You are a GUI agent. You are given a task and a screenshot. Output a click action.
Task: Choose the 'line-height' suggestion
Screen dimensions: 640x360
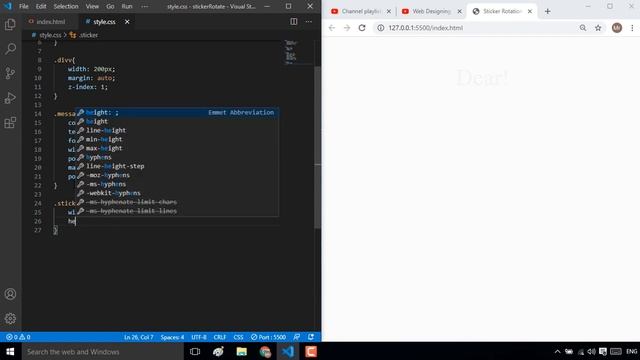(177, 130)
